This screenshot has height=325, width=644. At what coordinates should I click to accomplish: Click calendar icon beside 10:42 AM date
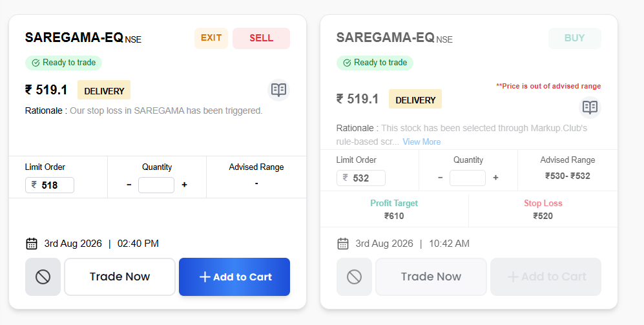tap(343, 244)
